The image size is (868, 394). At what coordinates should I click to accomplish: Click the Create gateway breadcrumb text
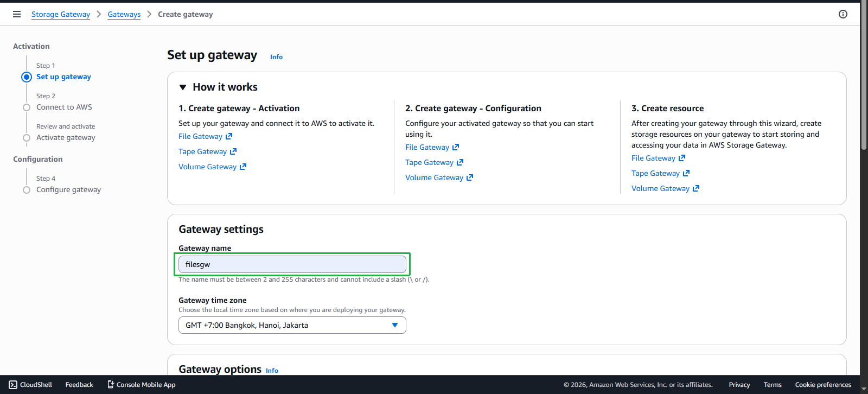tap(186, 14)
